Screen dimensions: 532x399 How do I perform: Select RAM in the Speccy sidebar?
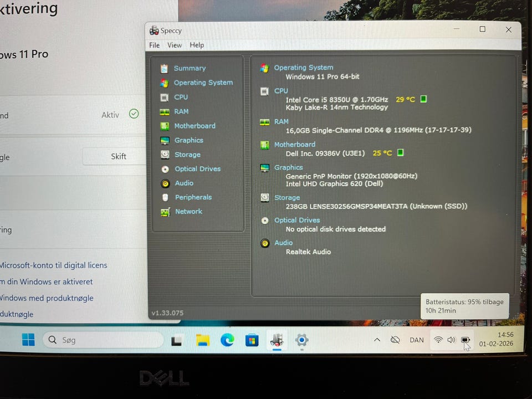coord(181,111)
